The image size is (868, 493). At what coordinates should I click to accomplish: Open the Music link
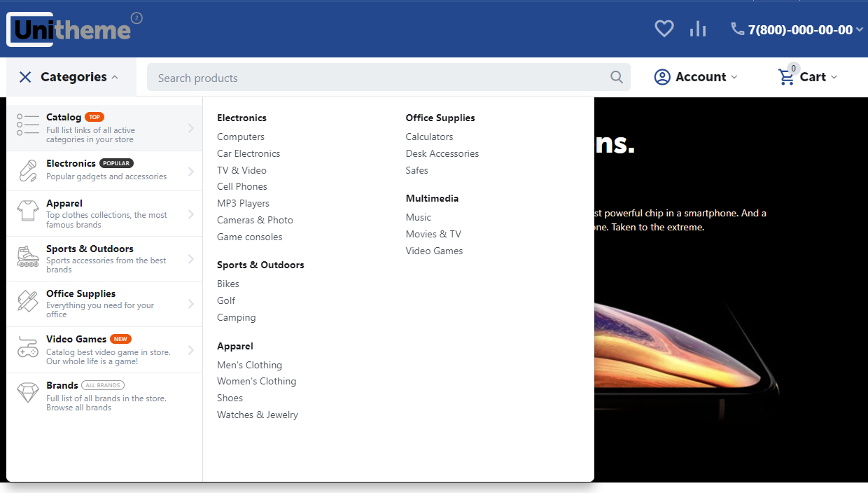point(419,217)
